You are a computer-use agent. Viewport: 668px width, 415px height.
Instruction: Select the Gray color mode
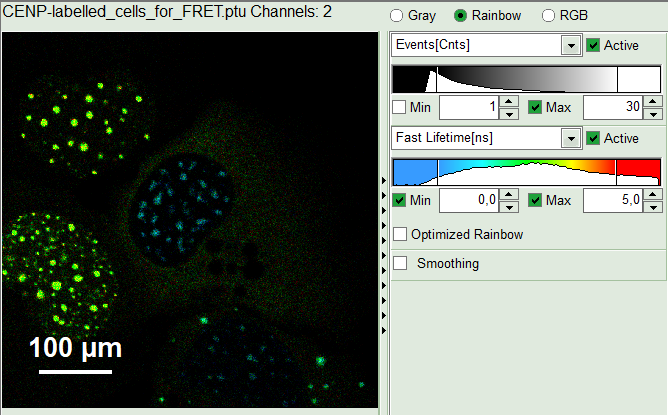pos(397,16)
